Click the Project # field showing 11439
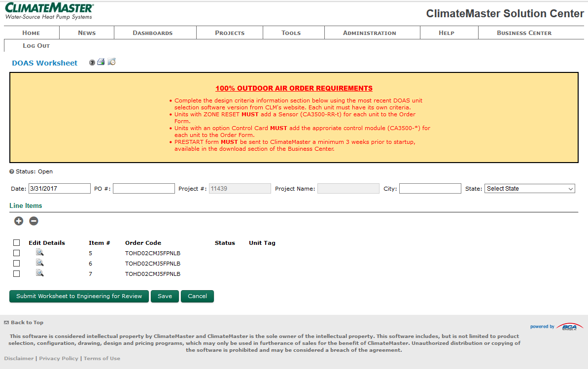The image size is (588, 369). [x=240, y=189]
